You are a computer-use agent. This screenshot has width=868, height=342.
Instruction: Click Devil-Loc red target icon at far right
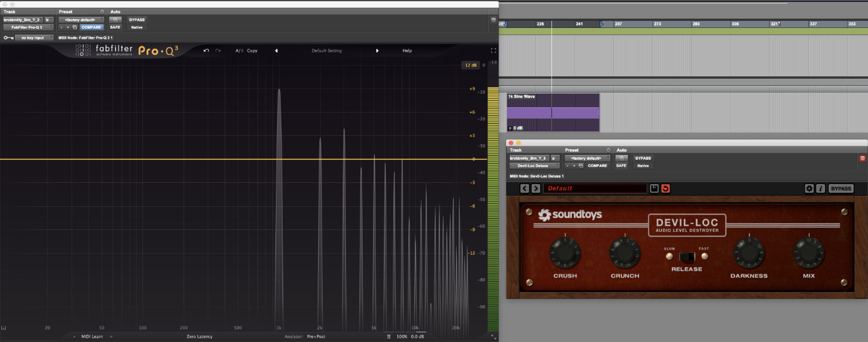[862, 158]
